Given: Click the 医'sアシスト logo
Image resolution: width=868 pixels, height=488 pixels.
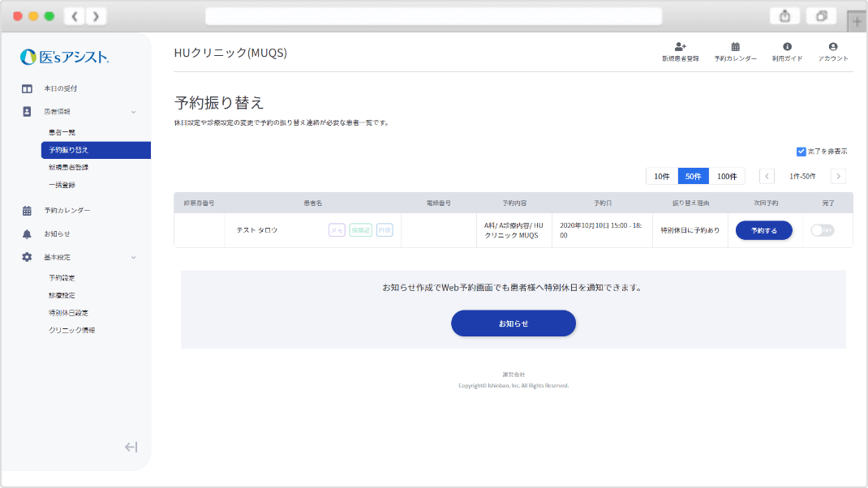Looking at the screenshot, I should pos(65,57).
